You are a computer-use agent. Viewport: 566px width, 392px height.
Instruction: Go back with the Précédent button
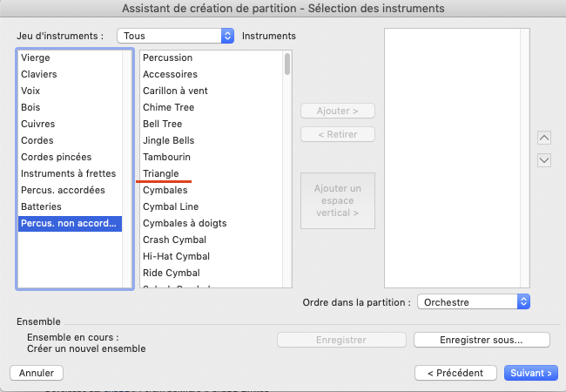click(x=455, y=373)
